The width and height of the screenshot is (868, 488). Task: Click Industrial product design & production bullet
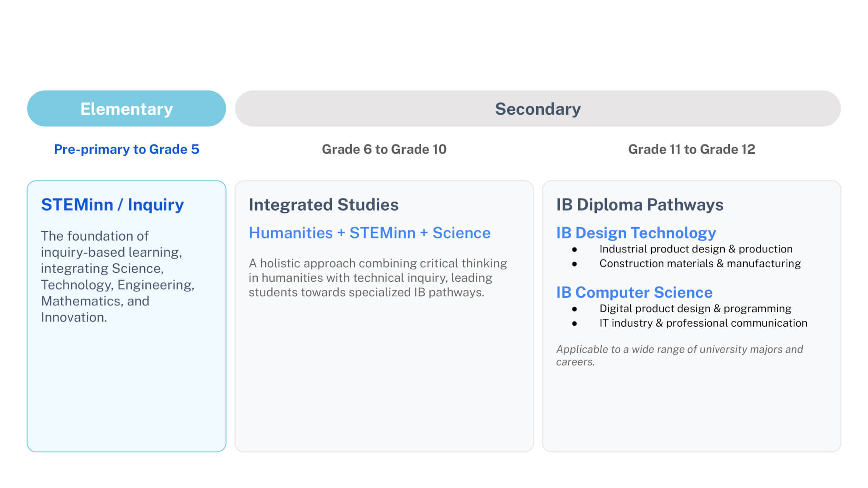pos(696,249)
